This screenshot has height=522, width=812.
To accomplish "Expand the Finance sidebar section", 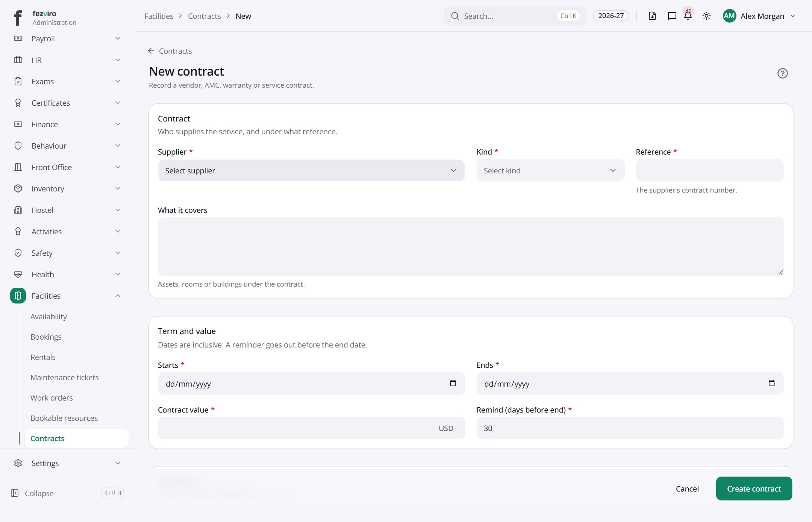I will [x=68, y=124].
